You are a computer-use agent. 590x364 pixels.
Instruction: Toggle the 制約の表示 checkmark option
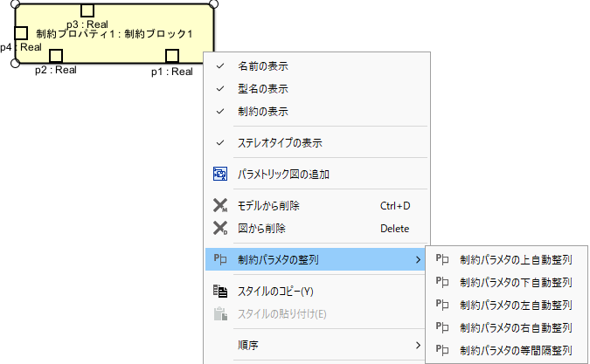coord(220,111)
